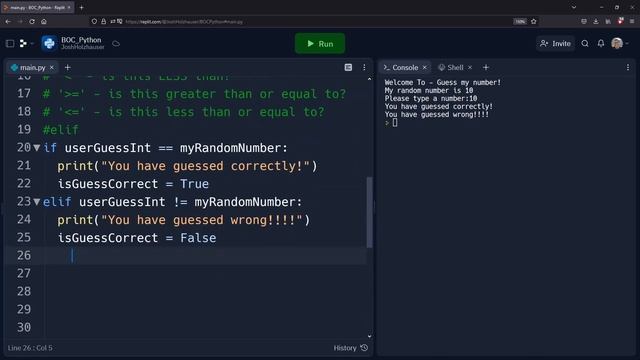Add a new tab in console pane

pos(486,67)
